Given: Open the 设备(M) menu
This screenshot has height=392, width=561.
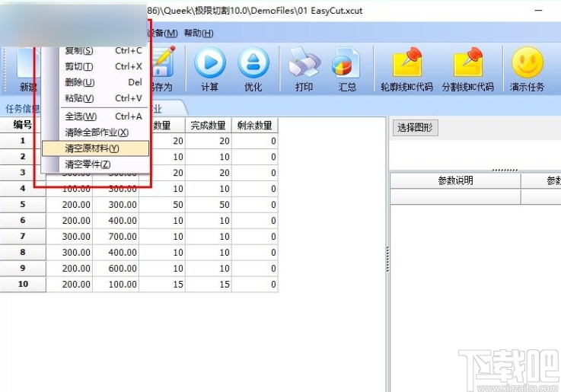Looking at the screenshot, I should click(x=163, y=33).
